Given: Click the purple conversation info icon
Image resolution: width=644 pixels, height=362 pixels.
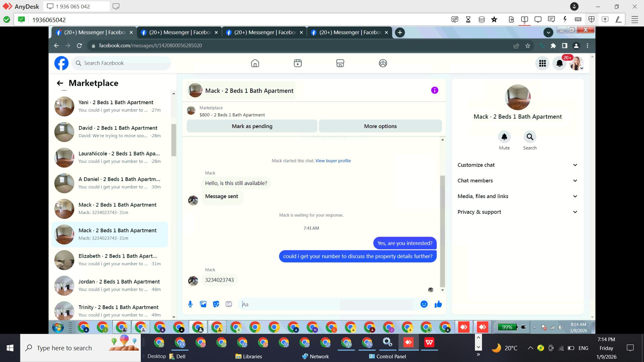Looking at the screenshot, I should point(434,90).
